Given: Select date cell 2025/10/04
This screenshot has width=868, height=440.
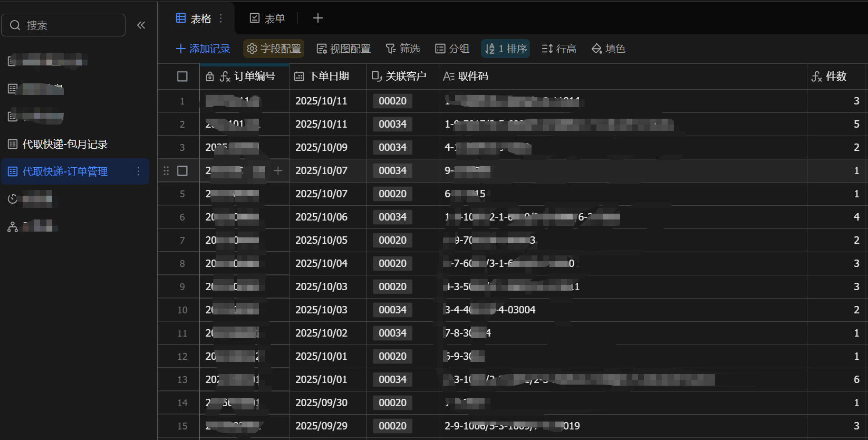Looking at the screenshot, I should (328, 264).
